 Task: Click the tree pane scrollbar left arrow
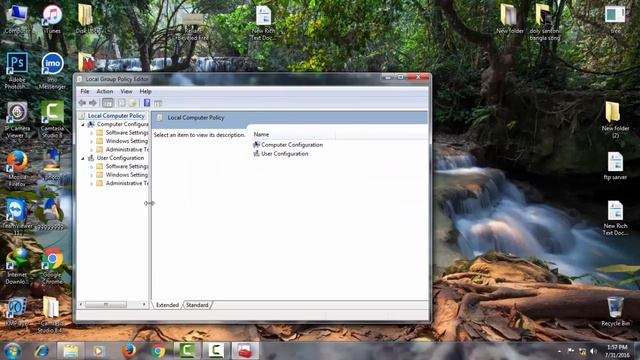tap(81, 304)
